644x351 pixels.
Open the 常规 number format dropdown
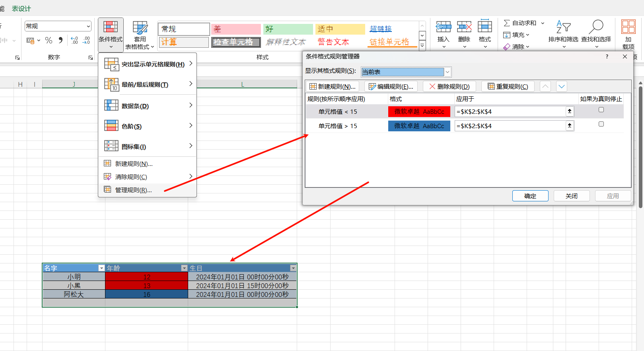pos(88,26)
